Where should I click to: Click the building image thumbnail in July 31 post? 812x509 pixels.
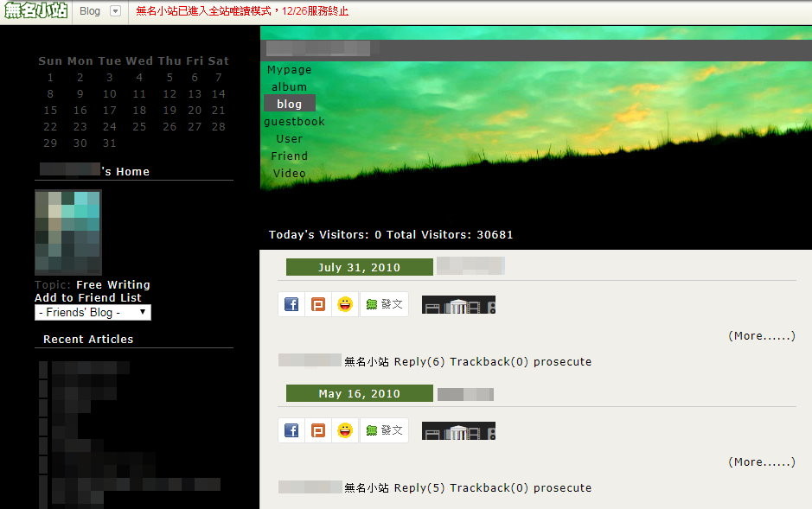(x=458, y=305)
